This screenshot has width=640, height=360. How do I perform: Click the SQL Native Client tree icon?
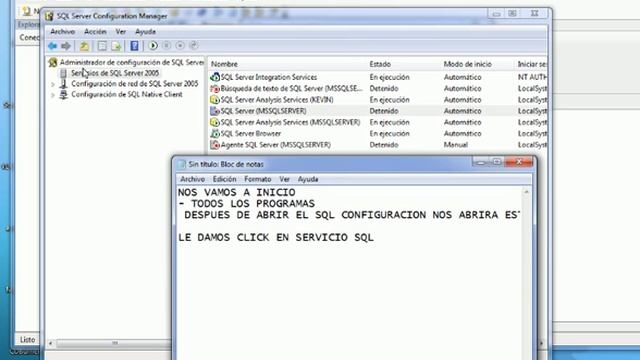click(x=63, y=94)
